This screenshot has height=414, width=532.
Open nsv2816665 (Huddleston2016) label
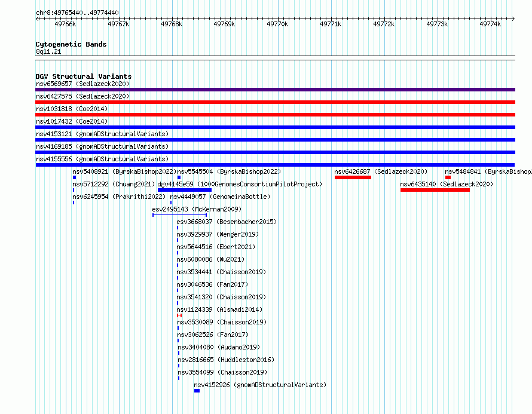[226, 360]
